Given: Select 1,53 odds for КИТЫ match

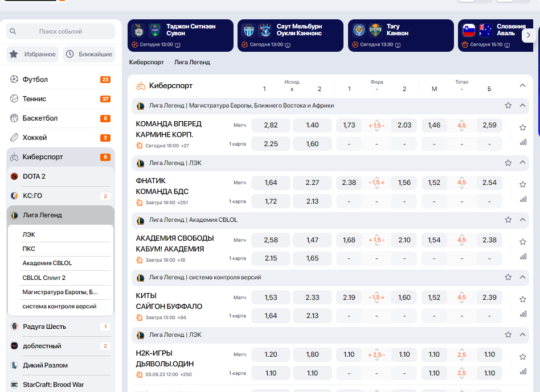Looking at the screenshot, I should point(271,298).
